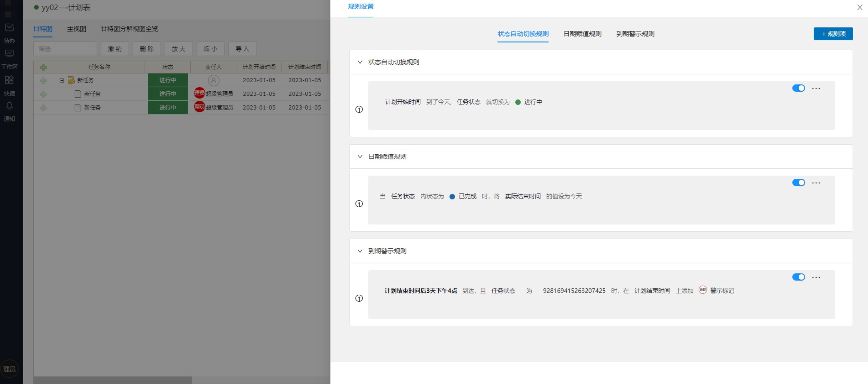
Task: Switch to 状态自动切换规则 tab
Action: (523, 34)
